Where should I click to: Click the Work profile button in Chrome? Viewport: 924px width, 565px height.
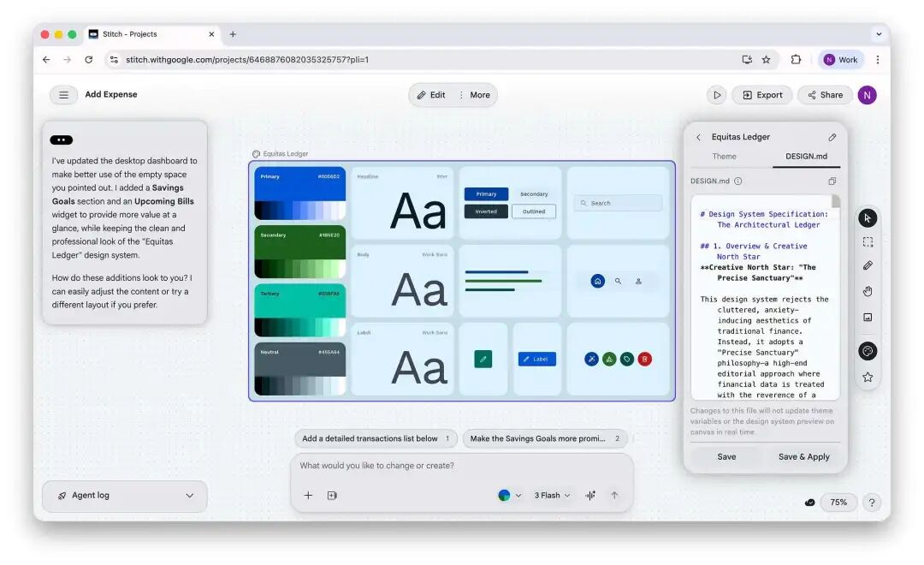[841, 60]
